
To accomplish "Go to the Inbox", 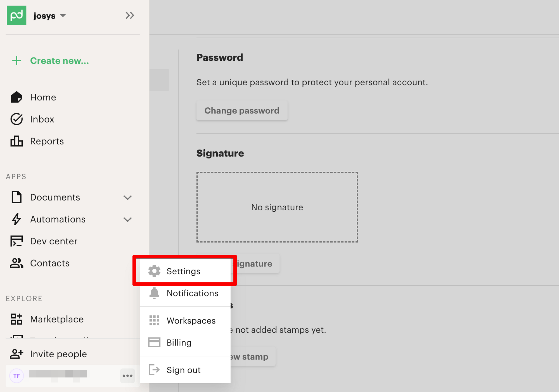I will tap(42, 119).
